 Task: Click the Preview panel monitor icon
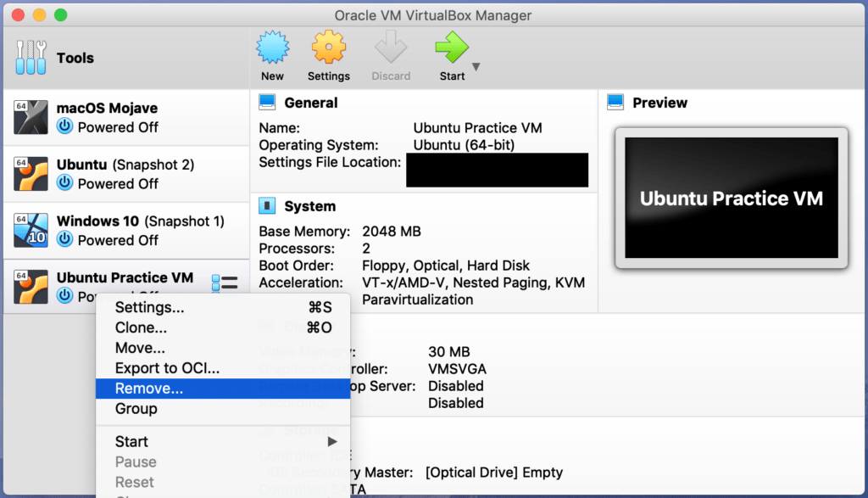click(x=615, y=102)
